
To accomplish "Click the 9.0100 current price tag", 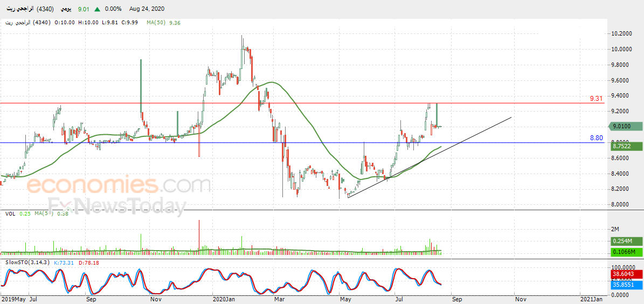I will 625,127.
